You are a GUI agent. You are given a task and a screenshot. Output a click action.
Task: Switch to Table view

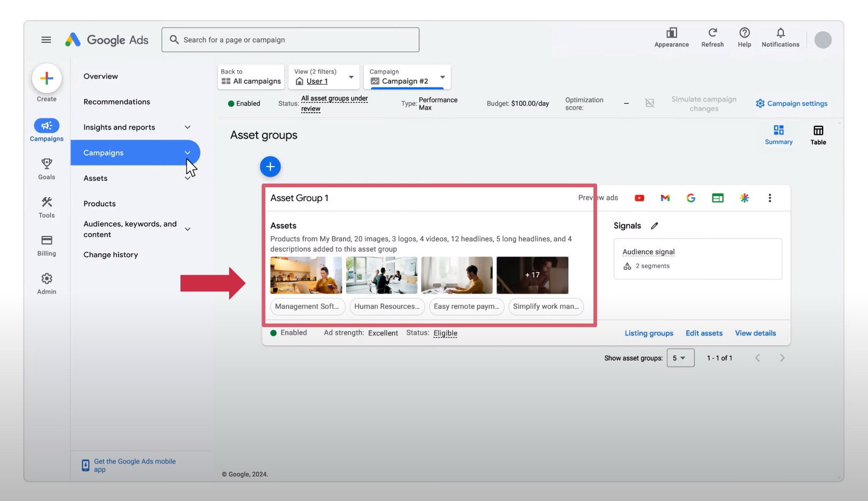coord(818,135)
